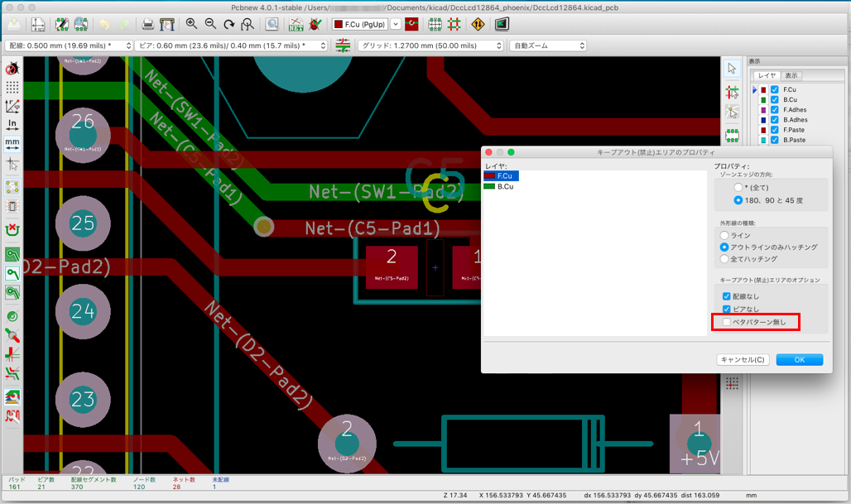The image size is (851, 504).
Task: Toggle auto track width icon
Action: (343, 46)
